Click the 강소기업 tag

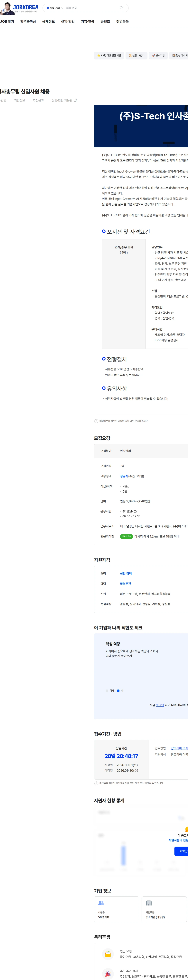[158, 56]
